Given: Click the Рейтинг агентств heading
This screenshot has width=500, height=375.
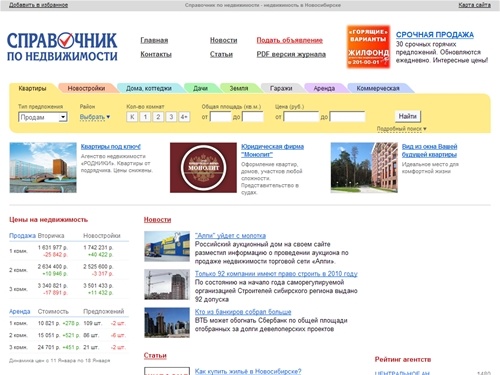Looking at the screenshot, I should pyautogui.click(x=403, y=359).
